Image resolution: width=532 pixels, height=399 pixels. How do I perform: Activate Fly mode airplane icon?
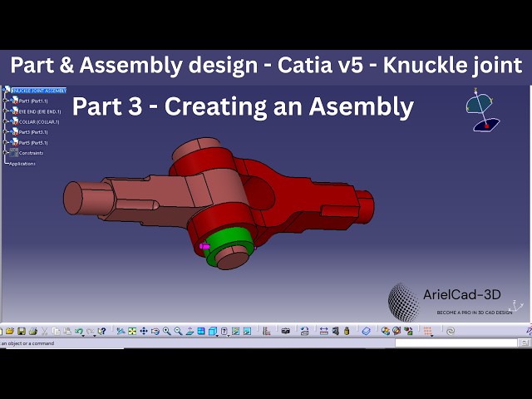pyautogui.click(x=121, y=331)
